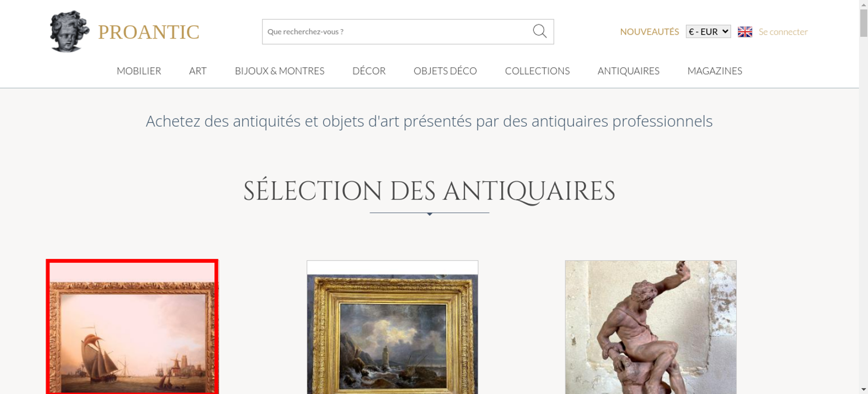Click the magnifying glass search icon

pyautogui.click(x=539, y=31)
